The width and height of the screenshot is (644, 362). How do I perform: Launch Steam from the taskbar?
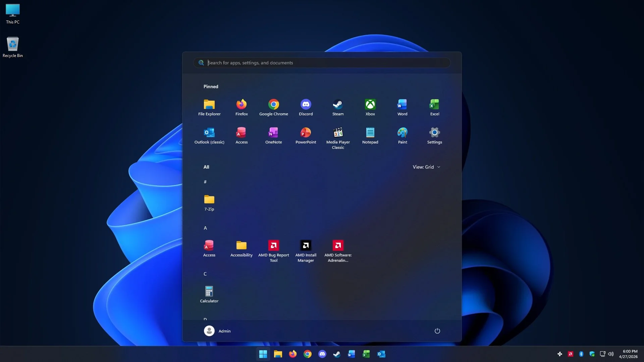tap(337, 354)
